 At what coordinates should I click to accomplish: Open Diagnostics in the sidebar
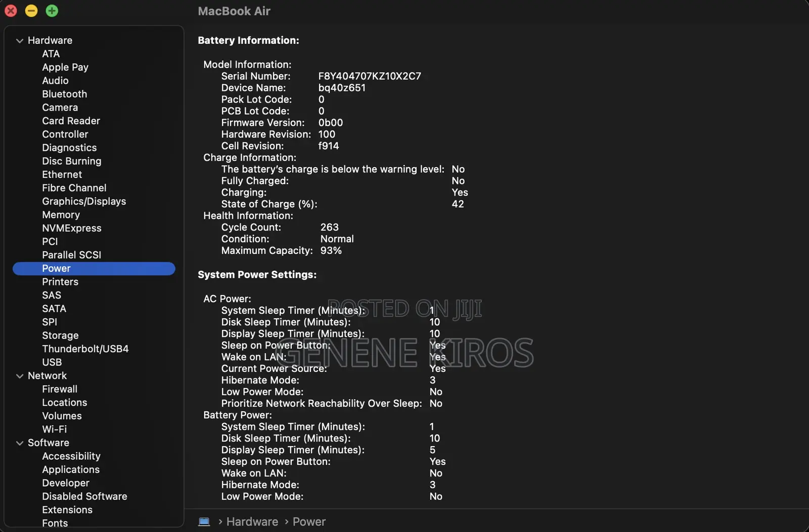pyautogui.click(x=69, y=148)
